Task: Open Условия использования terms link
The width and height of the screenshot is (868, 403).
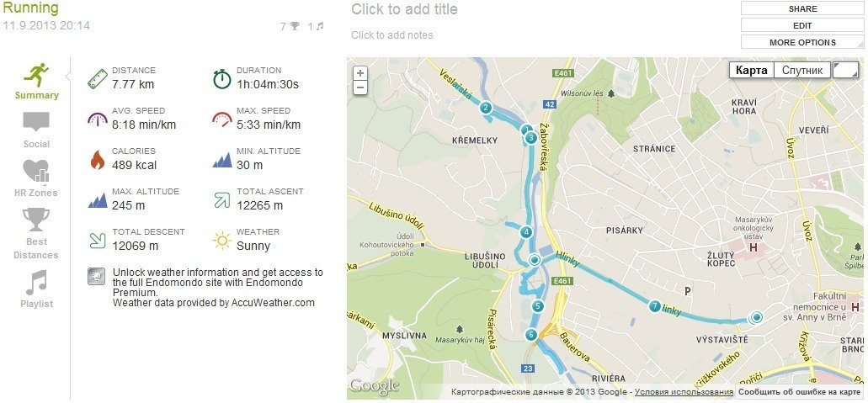Action: (x=684, y=392)
